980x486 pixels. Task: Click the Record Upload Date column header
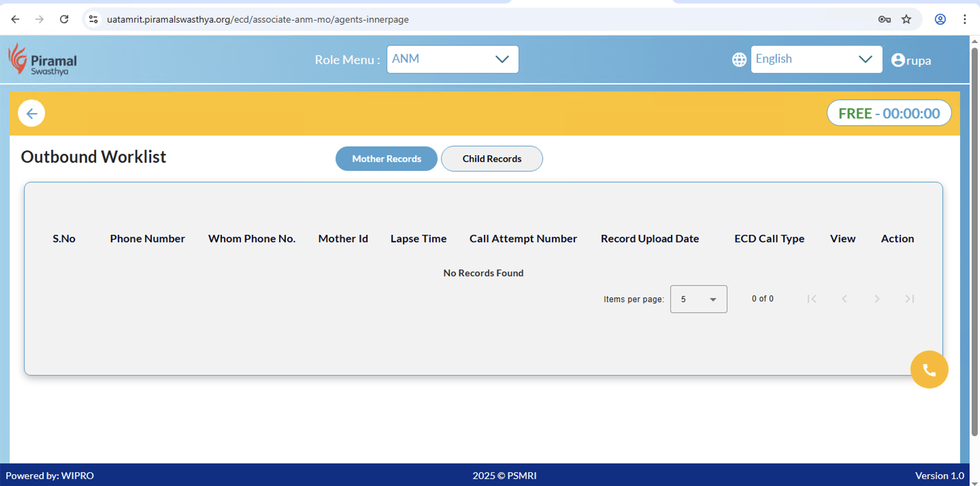(x=650, y=239)
